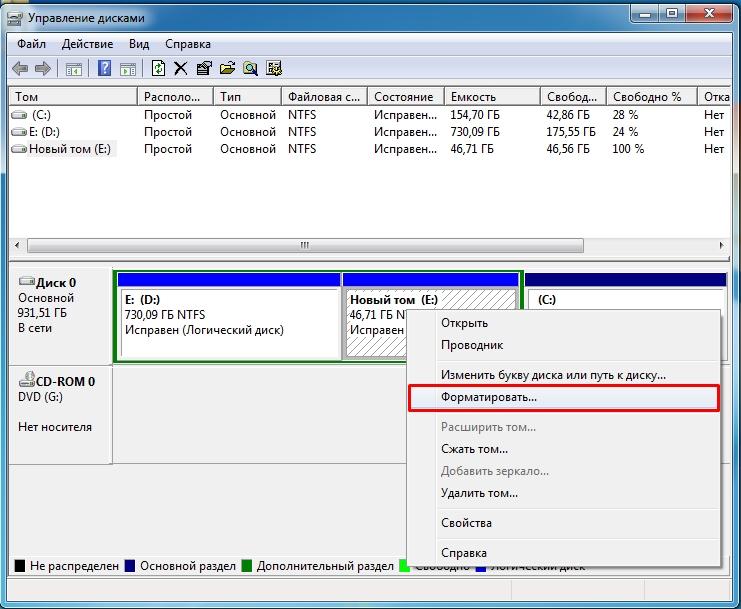This screenshot has width=741, height=609.
Task: Choose Сжать том... from the context menu
Action: pos(563,449)
